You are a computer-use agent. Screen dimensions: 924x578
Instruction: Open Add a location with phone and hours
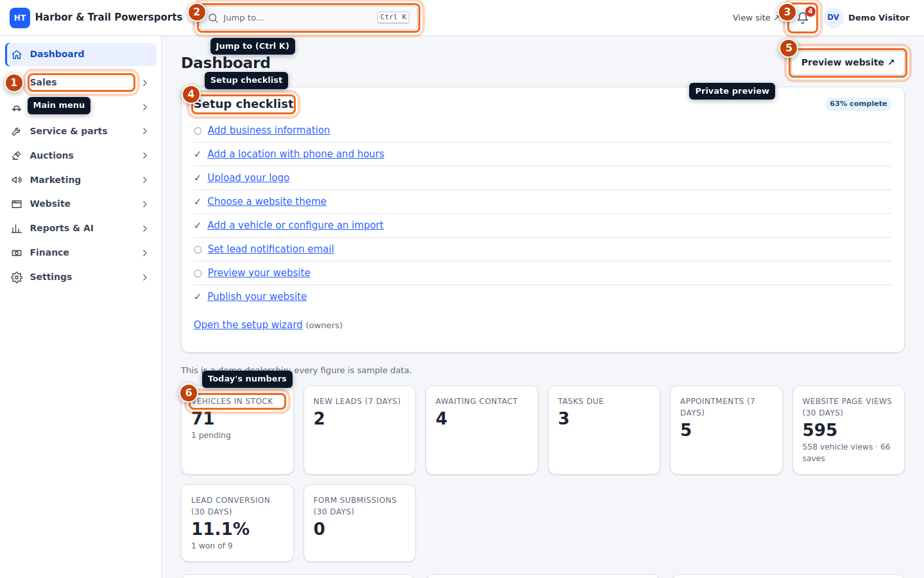(x=296, y=153)
